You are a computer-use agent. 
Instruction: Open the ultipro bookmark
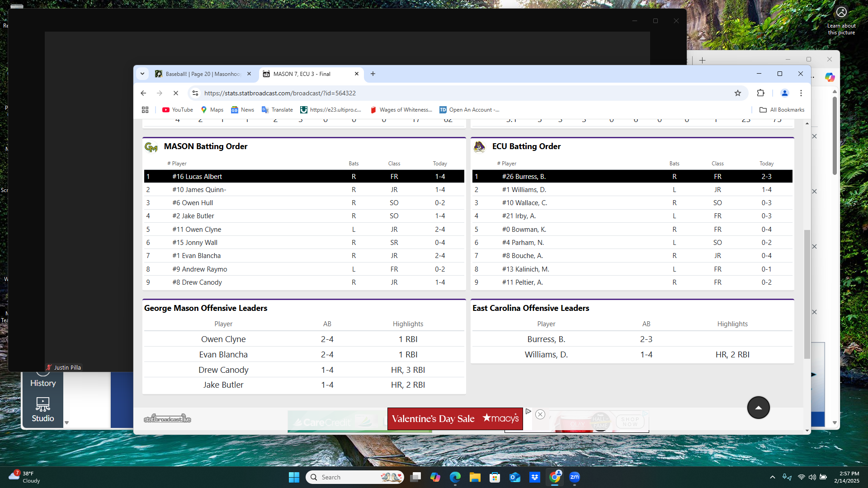(x=331, y=110)
